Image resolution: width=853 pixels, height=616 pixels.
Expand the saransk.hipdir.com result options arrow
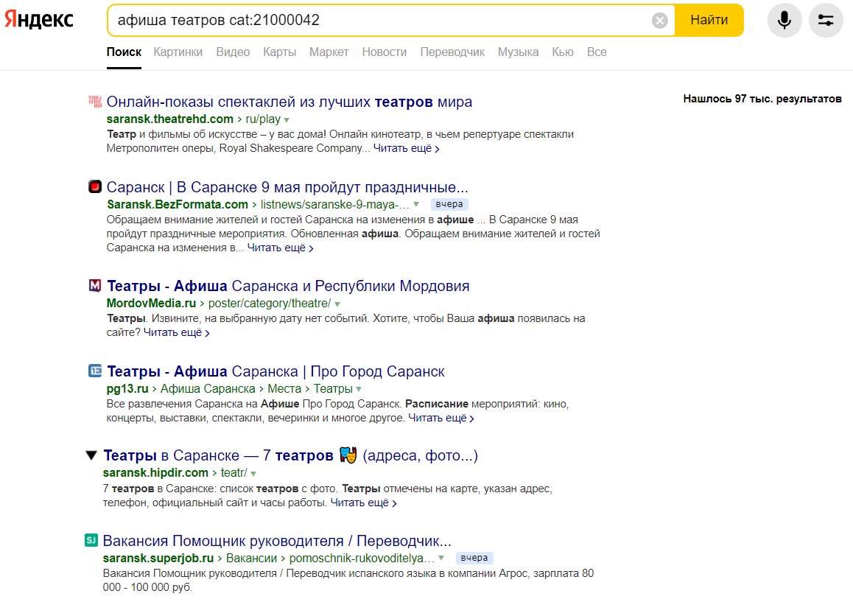point(253,474)
